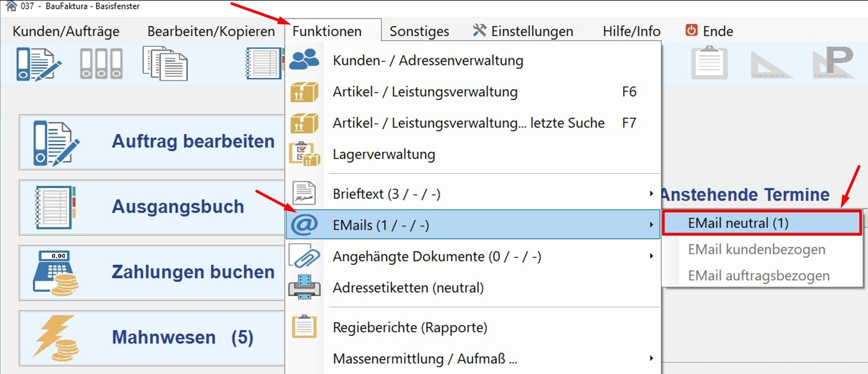Click the three binders toolbar icon

point(101,64)
